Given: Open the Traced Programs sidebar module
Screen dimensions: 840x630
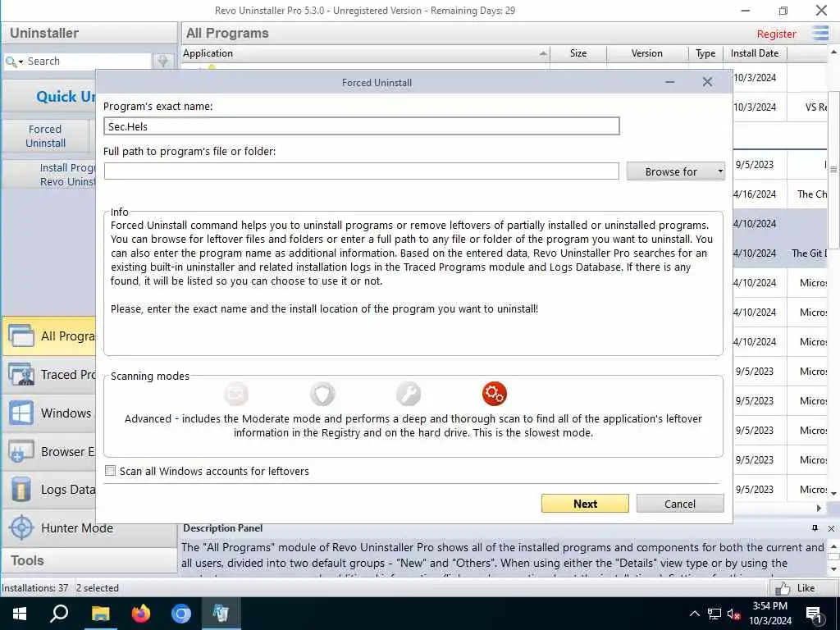Looking at the screenshot, I should (49, 374).
